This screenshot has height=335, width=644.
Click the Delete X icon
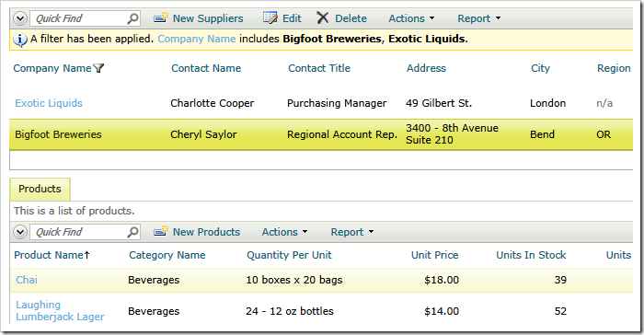323,17
